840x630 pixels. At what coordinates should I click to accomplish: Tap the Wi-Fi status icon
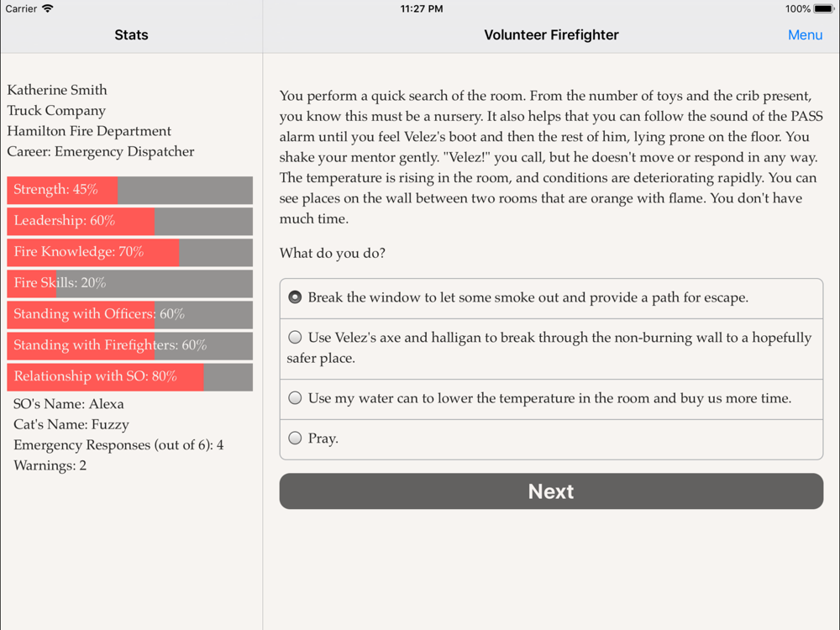48,8
